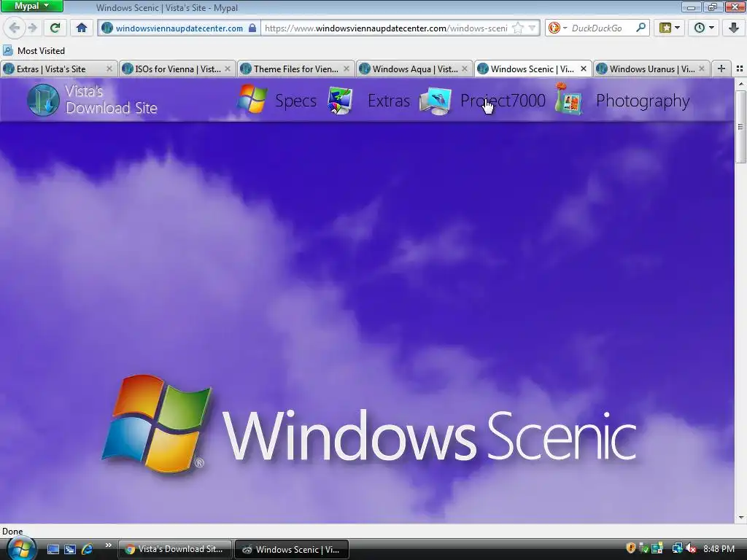Viewport: 747px width, 560px height.
Task: Close the Windows Aqua tab
Action: pyautogui.click(x=465, y=69)
